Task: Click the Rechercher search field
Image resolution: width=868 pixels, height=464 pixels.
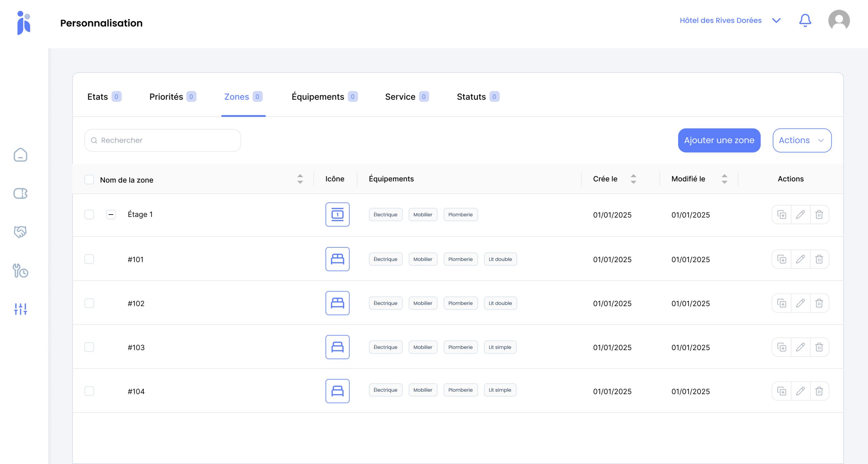Action: coord(163,140)
